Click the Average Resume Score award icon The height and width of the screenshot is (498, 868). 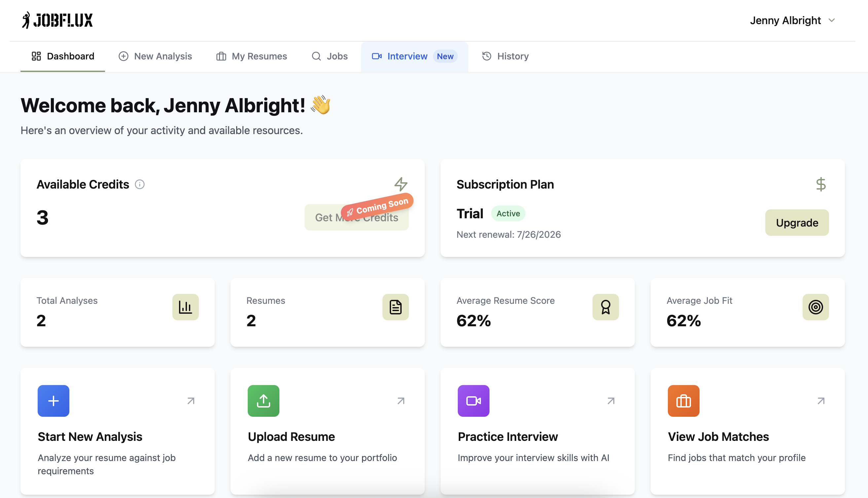click(605, 307)
